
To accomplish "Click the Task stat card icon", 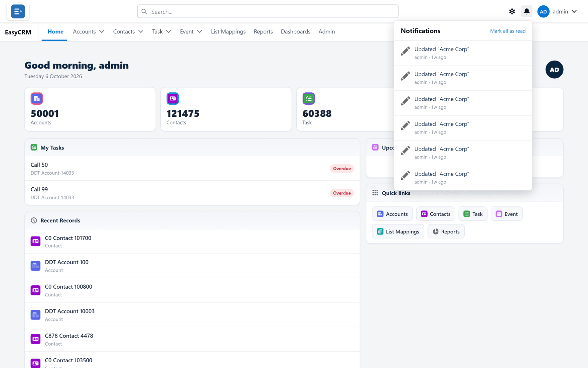I will click(x=309, y=99).
